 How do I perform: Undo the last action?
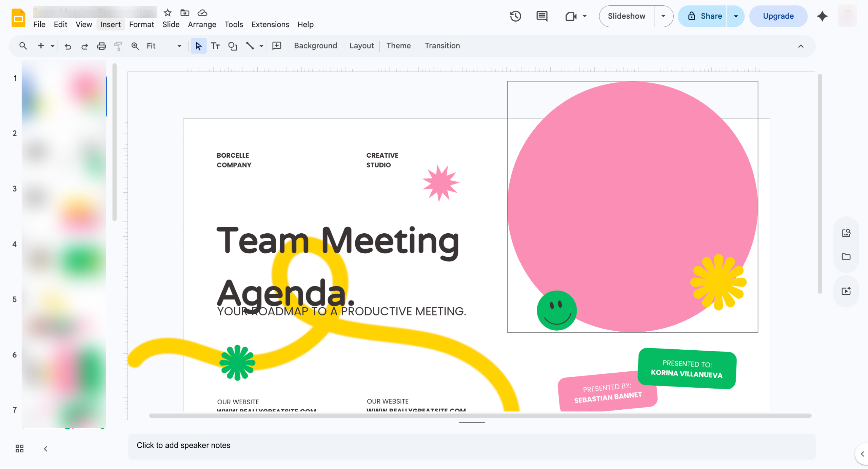pyautogui.click(x=68, y=46)
